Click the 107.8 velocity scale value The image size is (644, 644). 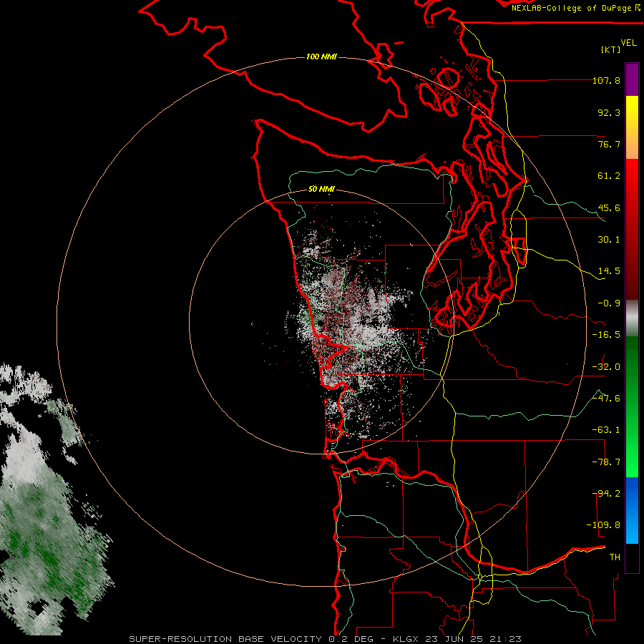pos(606,80)
